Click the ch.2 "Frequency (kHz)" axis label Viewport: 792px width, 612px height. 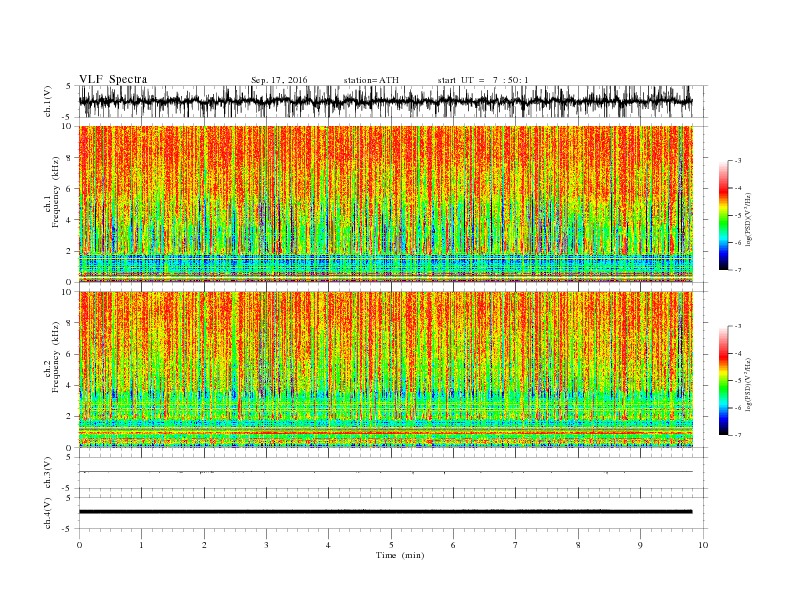pos(56,357)
